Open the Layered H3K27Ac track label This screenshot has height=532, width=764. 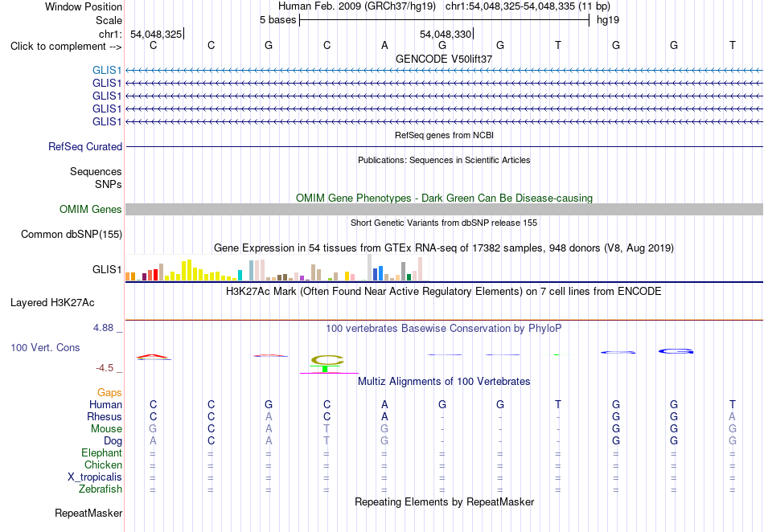pos(52,303)
